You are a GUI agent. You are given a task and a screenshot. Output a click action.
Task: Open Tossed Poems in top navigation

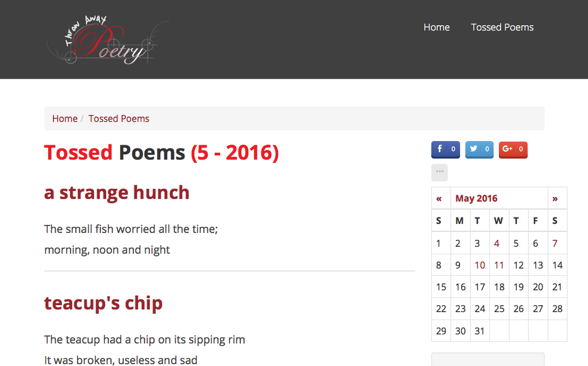coord(502,28)
